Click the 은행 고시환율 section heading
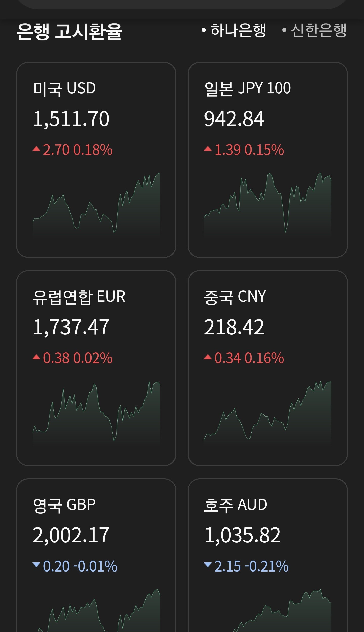364x632 pixels. pyautogui.click(x=70, y=32)
